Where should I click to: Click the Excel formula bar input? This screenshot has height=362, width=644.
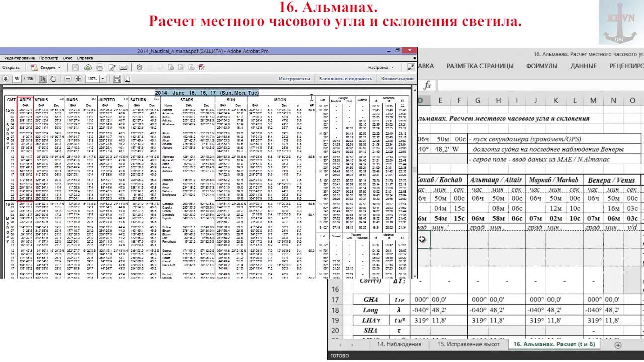(x=541, y=85)
